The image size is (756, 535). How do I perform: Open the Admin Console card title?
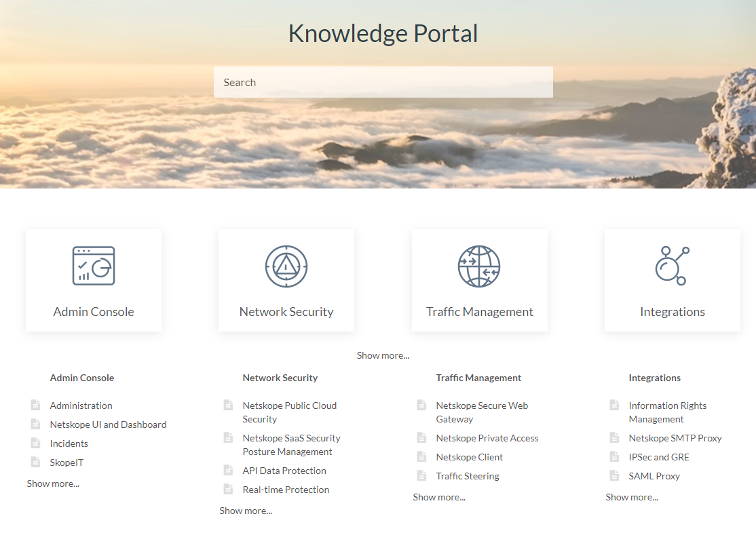pos(94,311)
